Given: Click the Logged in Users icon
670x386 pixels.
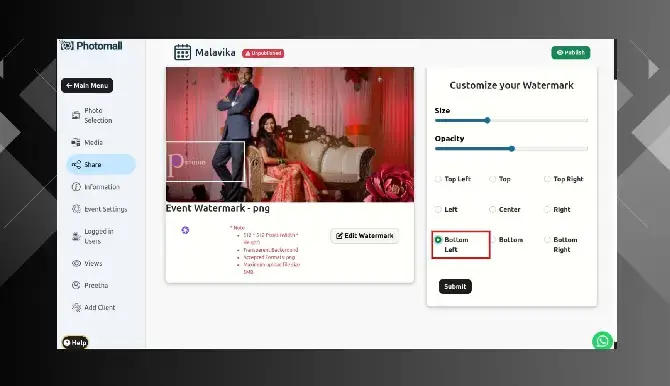Looking at the screenshot, I should click(76, 236).
